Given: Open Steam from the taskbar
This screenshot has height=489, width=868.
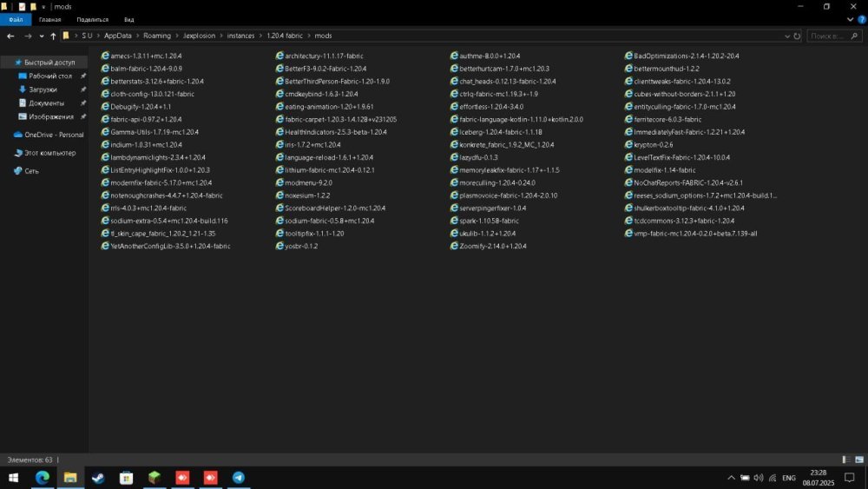Looking at the screenshot, I should [x=98, y=478].
